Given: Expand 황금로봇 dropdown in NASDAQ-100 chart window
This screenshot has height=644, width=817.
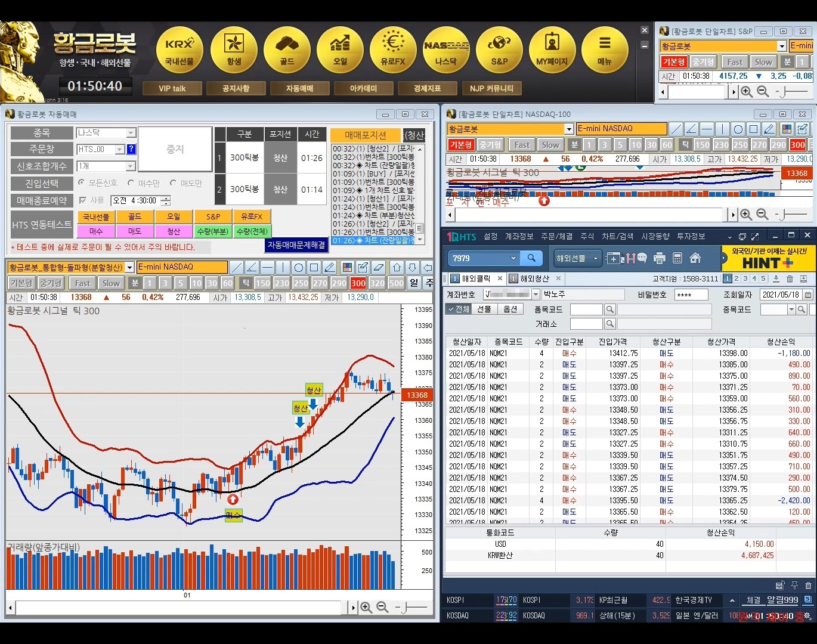Looking at the screenshot, I should click(569, 129).
